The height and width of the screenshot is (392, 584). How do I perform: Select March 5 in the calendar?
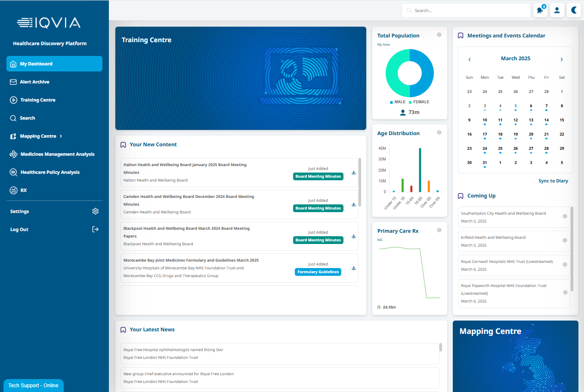[516, 107]
